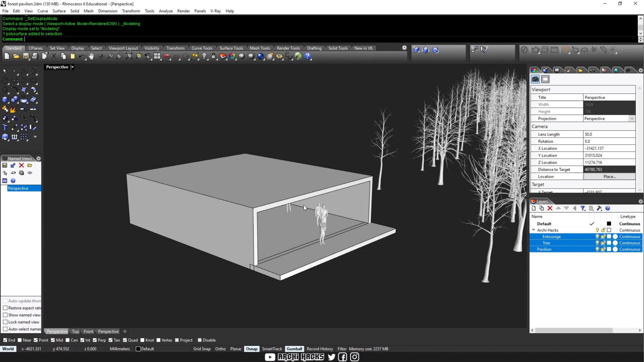Create a new layer in the Layers panel
This screenshot has height=362, width=644.
coord(534,208)
